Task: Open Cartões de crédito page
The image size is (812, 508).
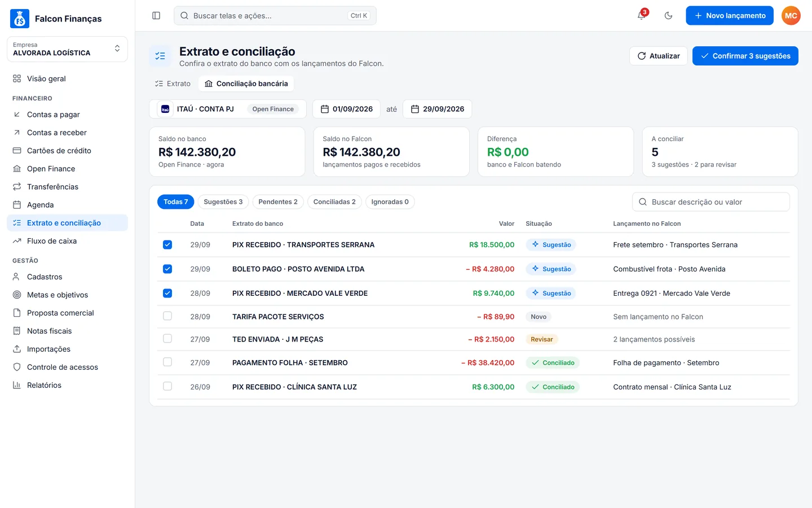Action: coord(67,151)
